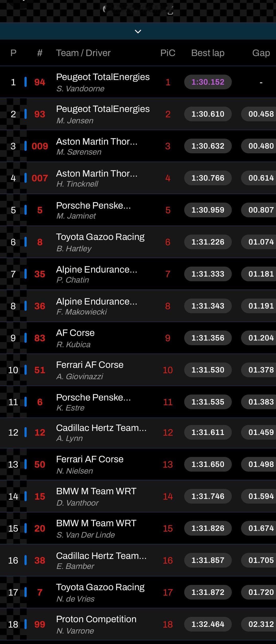The height and width of the screenshot is (644, 276).
Task: Open Peugeot TotalEnergies S. Vandoorne row
Action: click(138, 82)
